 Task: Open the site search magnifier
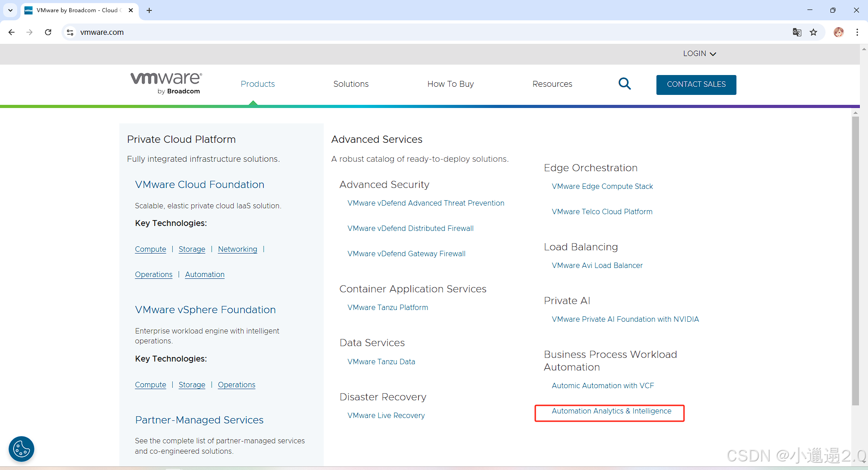coord(625,84)
